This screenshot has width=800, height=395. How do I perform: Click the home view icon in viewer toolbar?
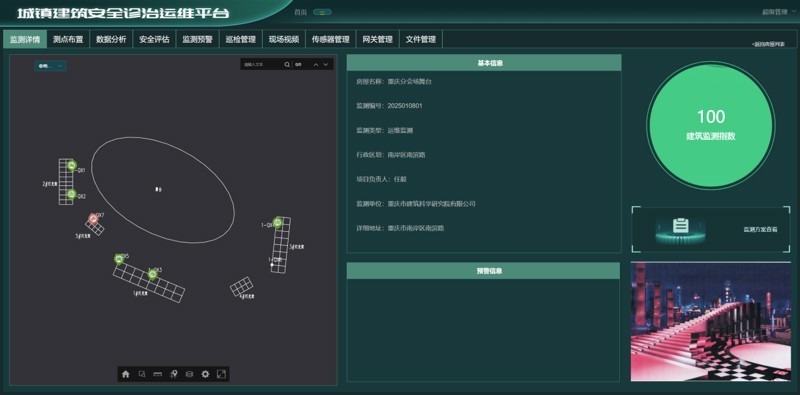(x=126, y=374)
